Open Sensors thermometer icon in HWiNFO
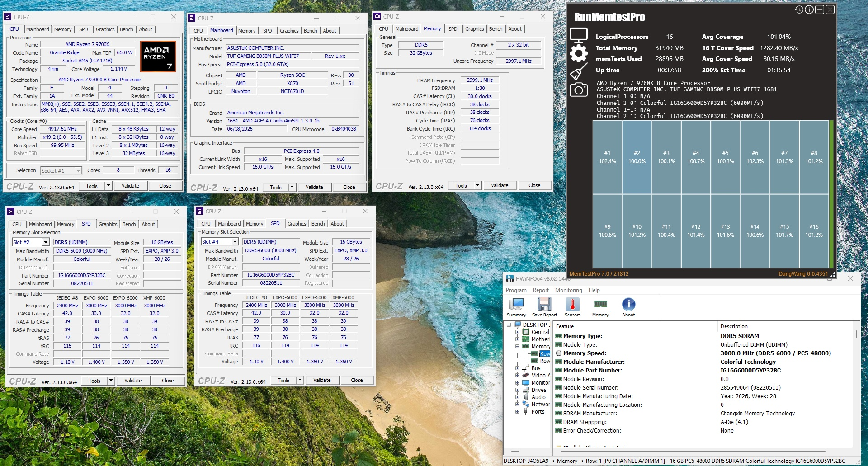Screen dimensions: 868x466 (x=572, y=307)
